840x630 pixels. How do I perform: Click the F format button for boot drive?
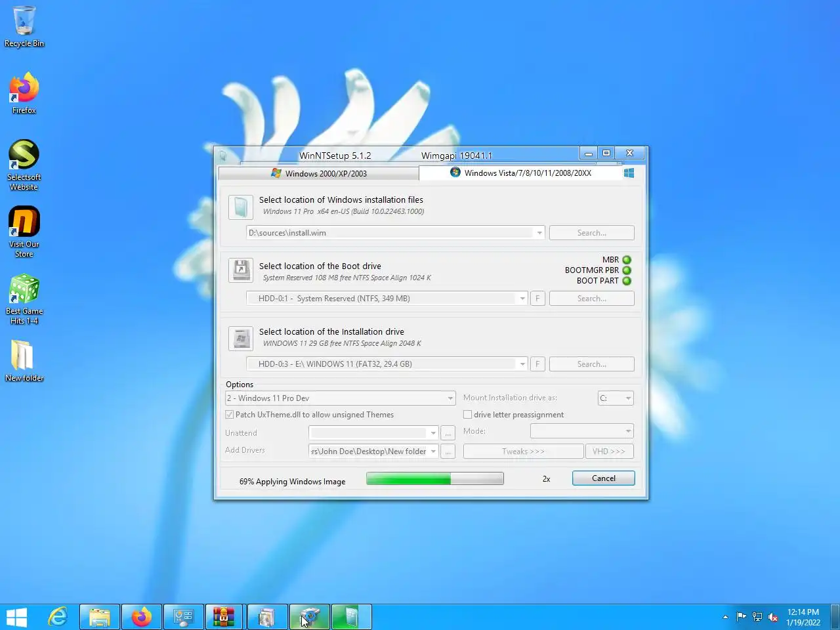[x=537, y=299]
